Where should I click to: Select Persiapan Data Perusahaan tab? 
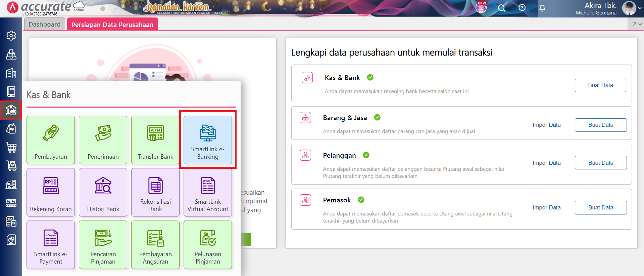coord(112,25)
